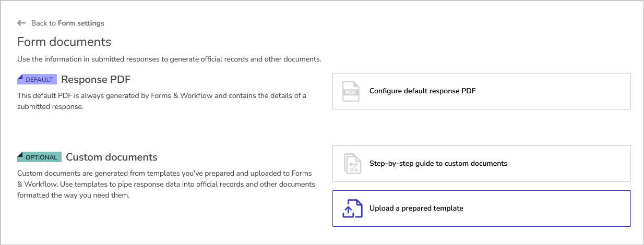The width and height of the screenshot is (644, 245).
Task: Click the Response PDF description paragraph
Action: 162,101
